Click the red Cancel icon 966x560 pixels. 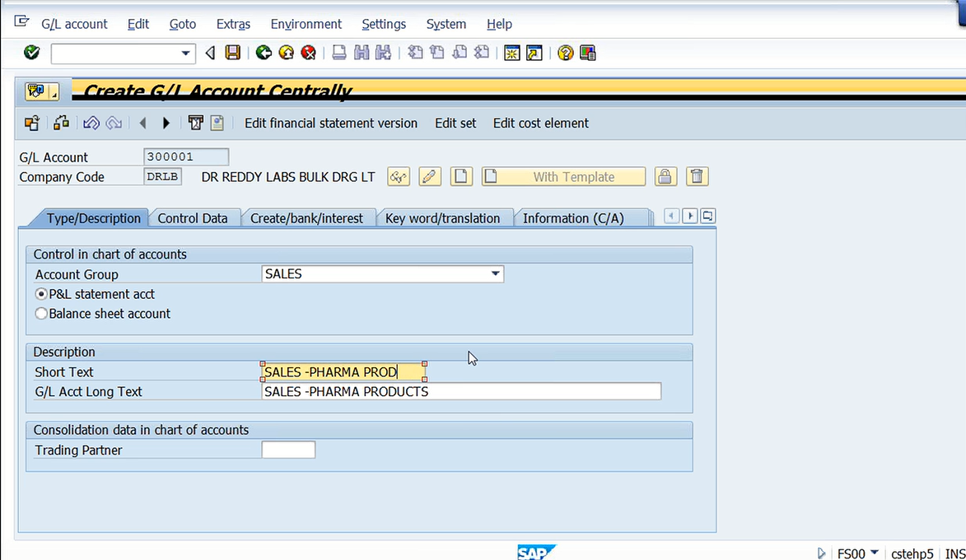point(309,53)
